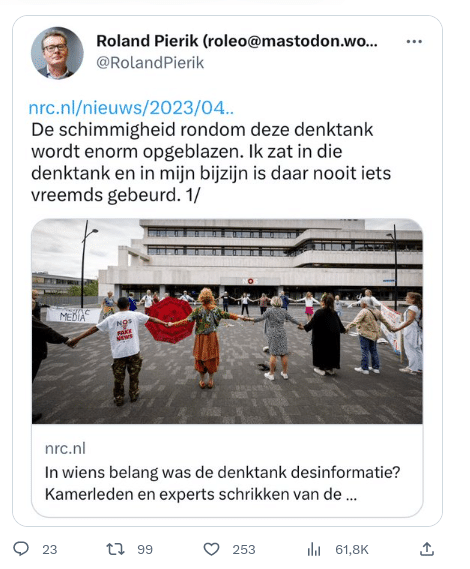The width and height of the screenshot is (470, 569).
Task: Click the Roland Pierik display name
Action: pos(237,41)
